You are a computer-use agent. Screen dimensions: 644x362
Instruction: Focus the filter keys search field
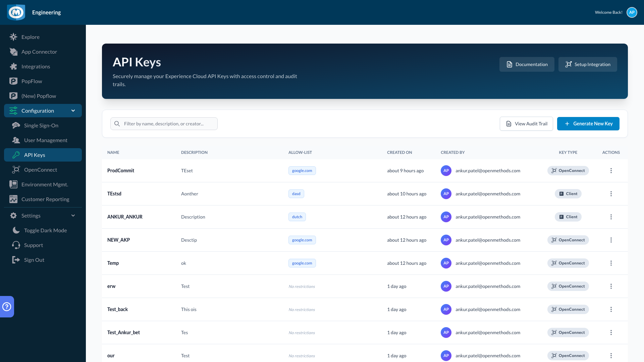click(164, 124)
